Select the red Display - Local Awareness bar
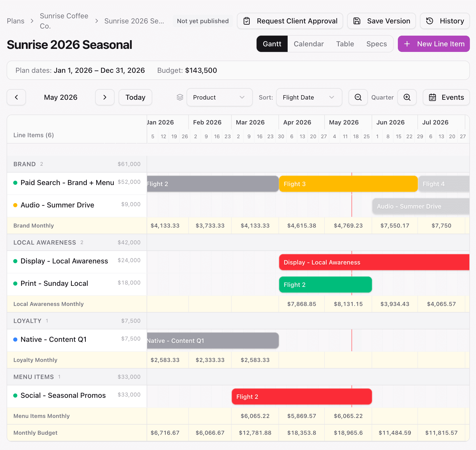Image resolution: width=476 pixels, height=450 pixels. click(x=374, y=262)
